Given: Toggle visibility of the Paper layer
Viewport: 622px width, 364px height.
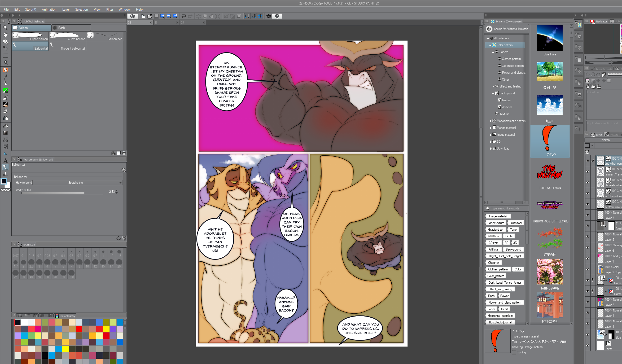Looking at the screenshot, I should click(588, 345).
